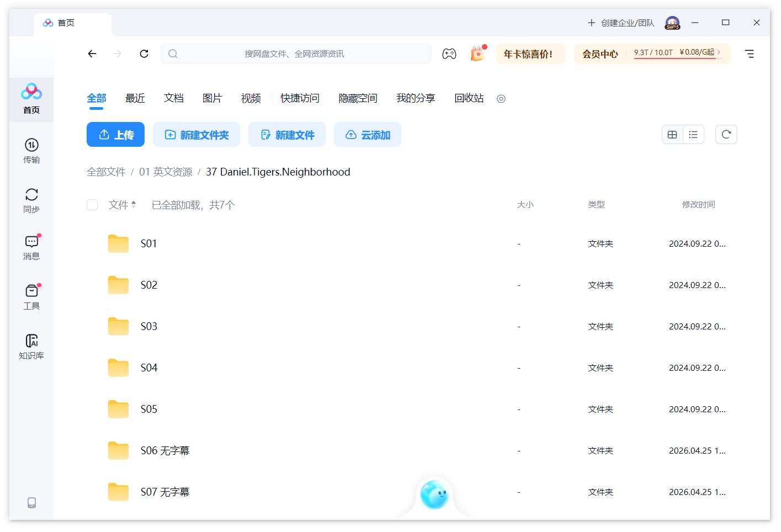The height and width of the screenshot is (532, 781).
Task: Tick the select-all files checkbox
Action: click(92, 205)
